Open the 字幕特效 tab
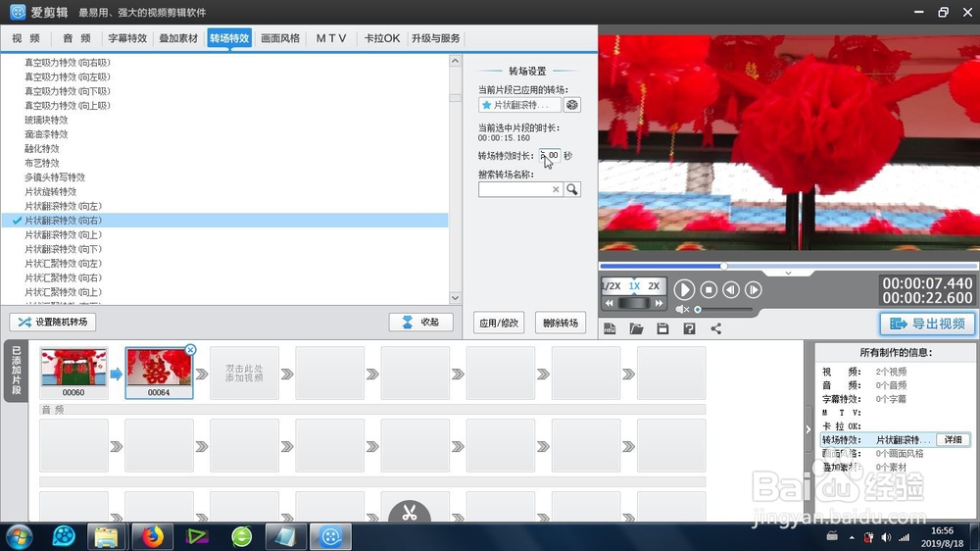 tap(127, 38)
